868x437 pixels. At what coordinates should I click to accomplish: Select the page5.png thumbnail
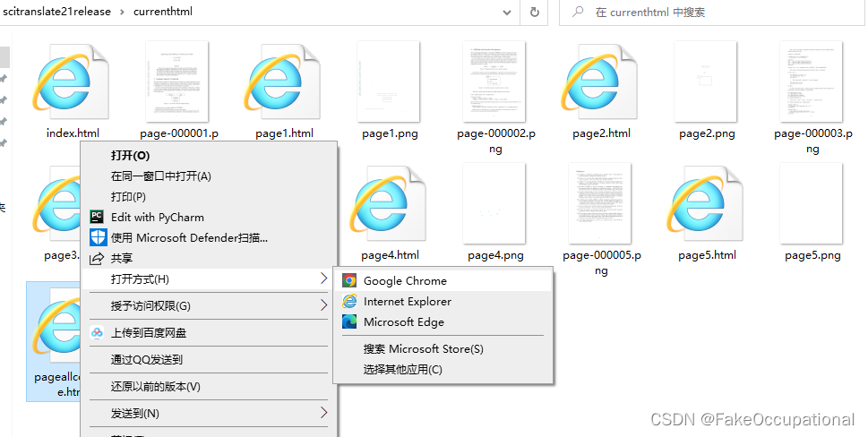[x=811, y=203]
